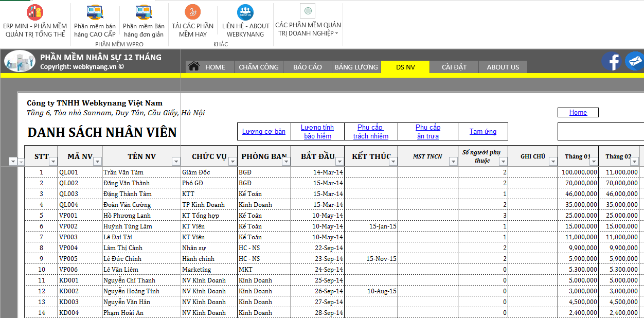The width and height of the screenshot is (644, 318).
Task: Follow the Phụ cấp trách nhiệm link
Action: (x=370, y=131)
